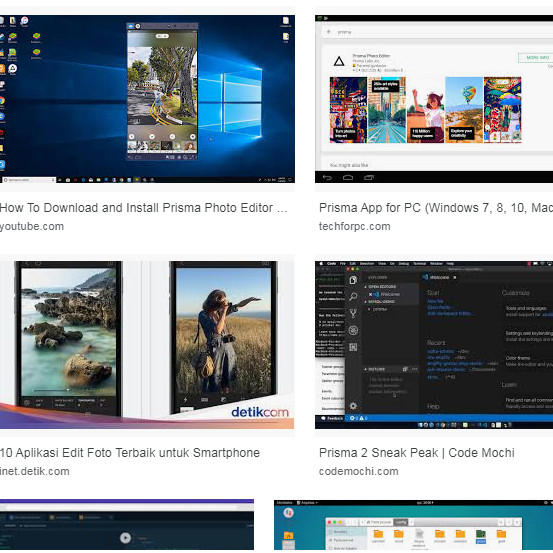Viewport: 553px width, 553px height.
Task: Visit the codemochi.com source link
Action: (x=359, y=471)
